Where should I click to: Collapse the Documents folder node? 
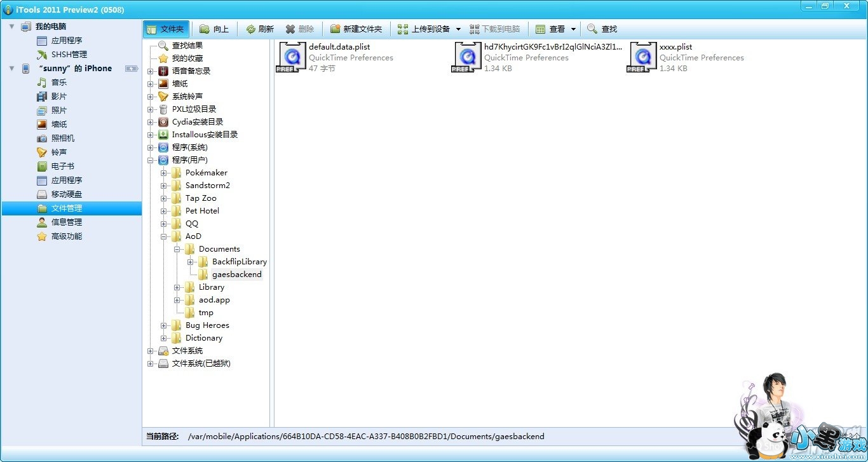(x=177, y=249)
